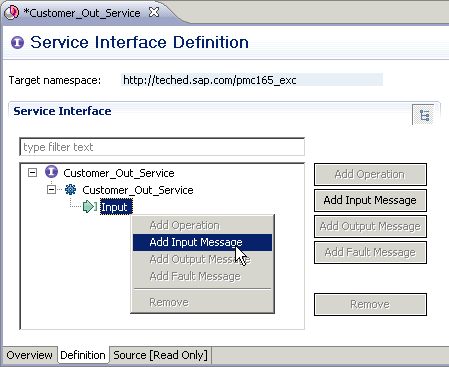Click the editor tab's Customer_Out_Service file icon
This screenshot has width=449, height=367.
[11, 13]
